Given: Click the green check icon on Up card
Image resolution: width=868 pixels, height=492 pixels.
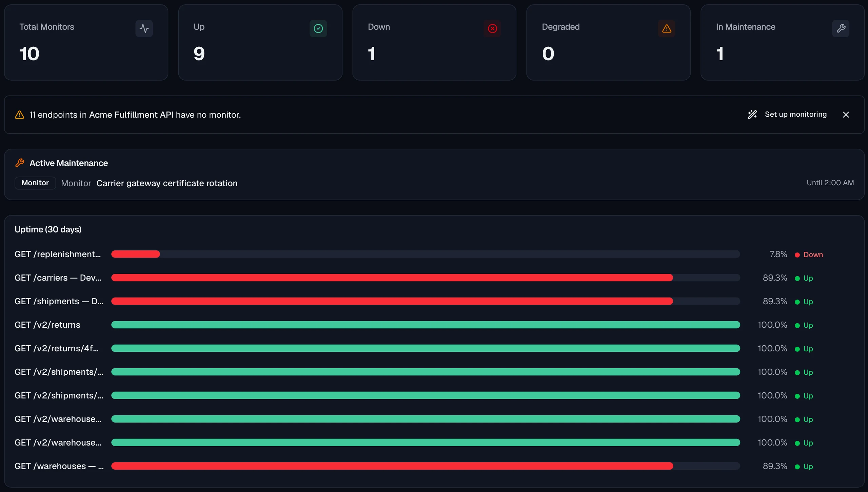Looking at the screenshot, I should pyautogui.click(x=318, y=28).
